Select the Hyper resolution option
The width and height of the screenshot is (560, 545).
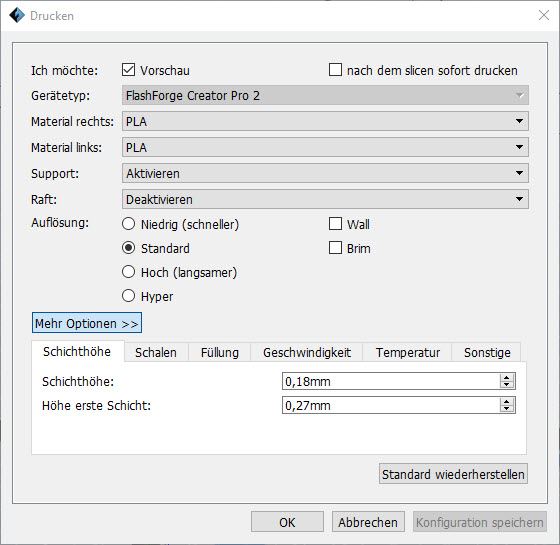(128, 296)
